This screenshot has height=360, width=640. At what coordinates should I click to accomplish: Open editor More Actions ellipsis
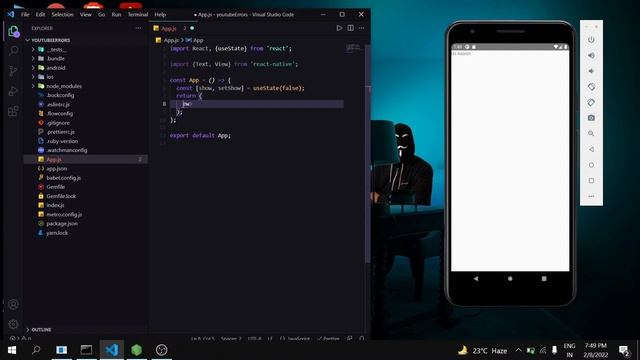coord(362,28)
